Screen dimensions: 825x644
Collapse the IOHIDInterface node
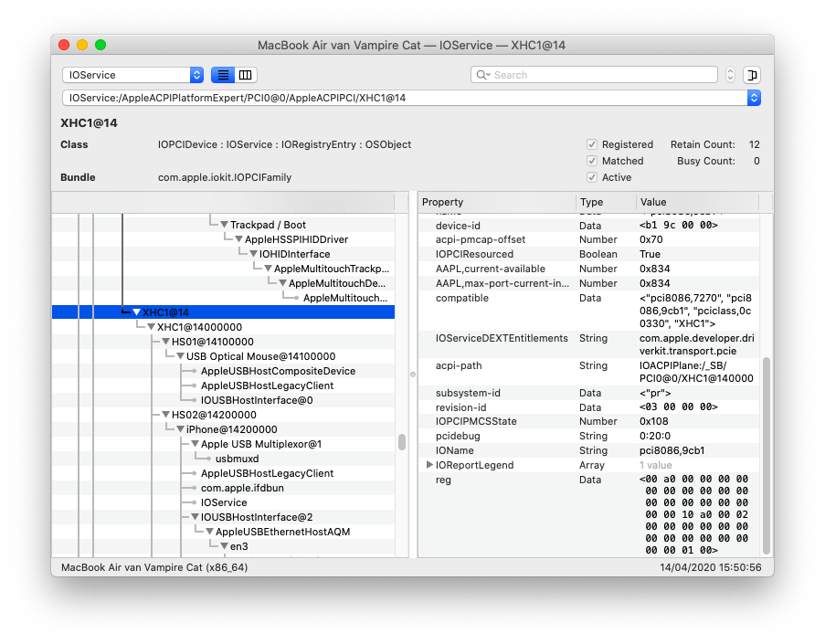254,254
